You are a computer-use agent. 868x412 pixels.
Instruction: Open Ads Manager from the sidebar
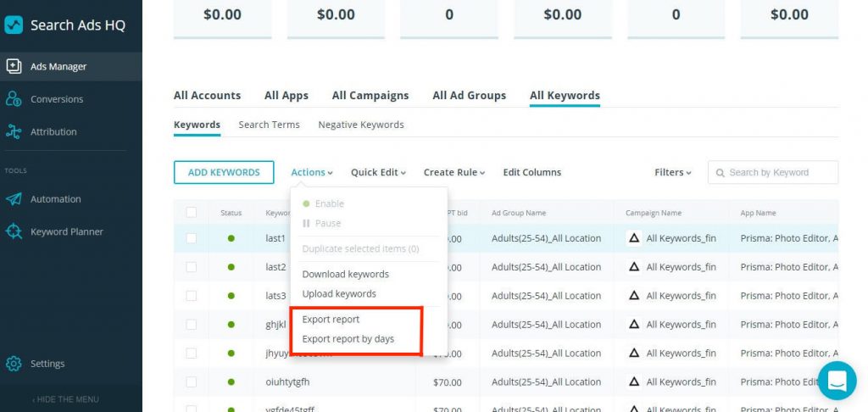tap(71, 66)
